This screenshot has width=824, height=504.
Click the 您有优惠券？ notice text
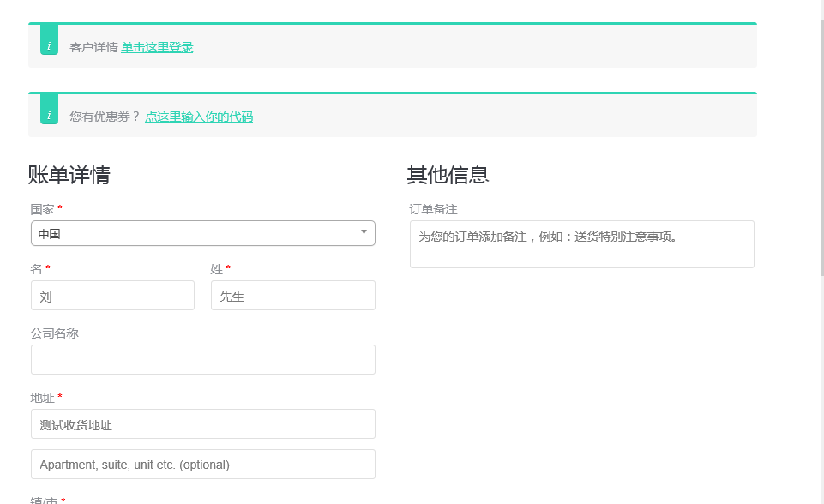click(x=105, y=117)
